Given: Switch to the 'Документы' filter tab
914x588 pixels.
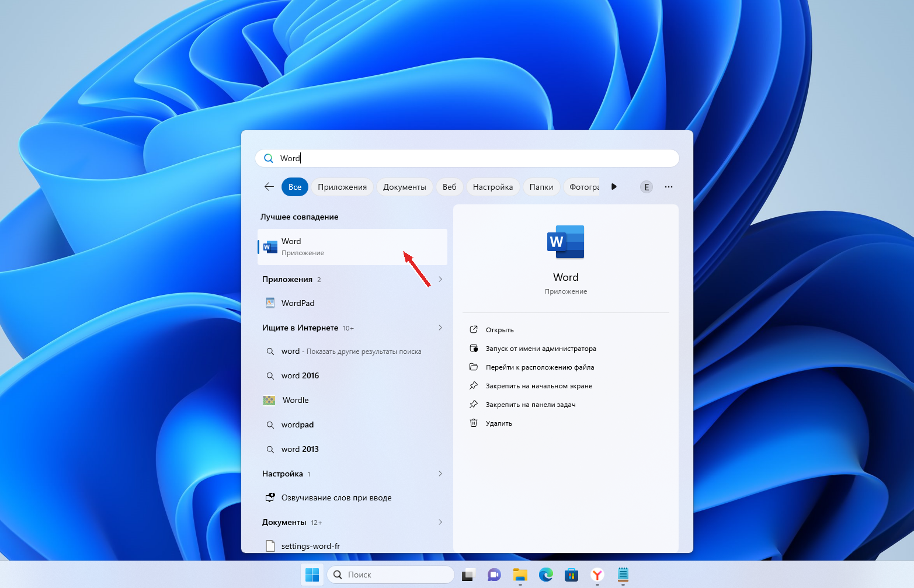Looking at the screenshot, I should pyautogui.click(x=405, y=187).
